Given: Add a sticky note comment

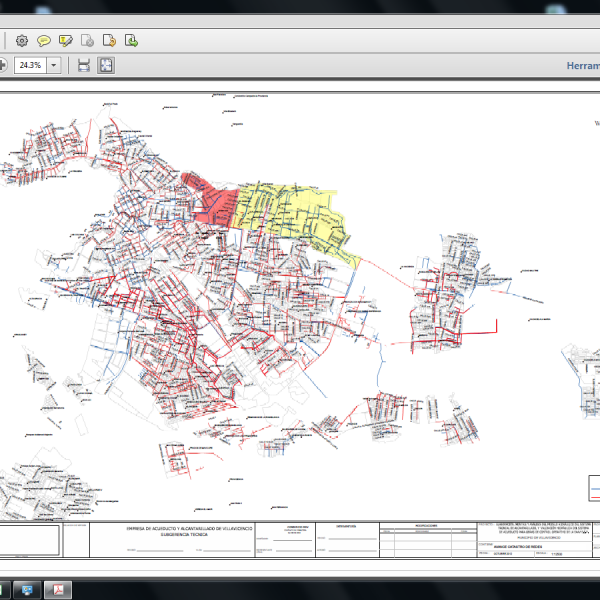Looking at the screenshot, I should pyautogui.click(x=44, y=41).
